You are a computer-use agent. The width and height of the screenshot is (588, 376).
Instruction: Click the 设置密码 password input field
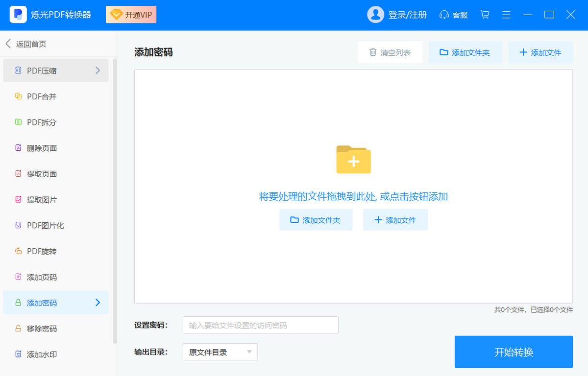[260, 325]
